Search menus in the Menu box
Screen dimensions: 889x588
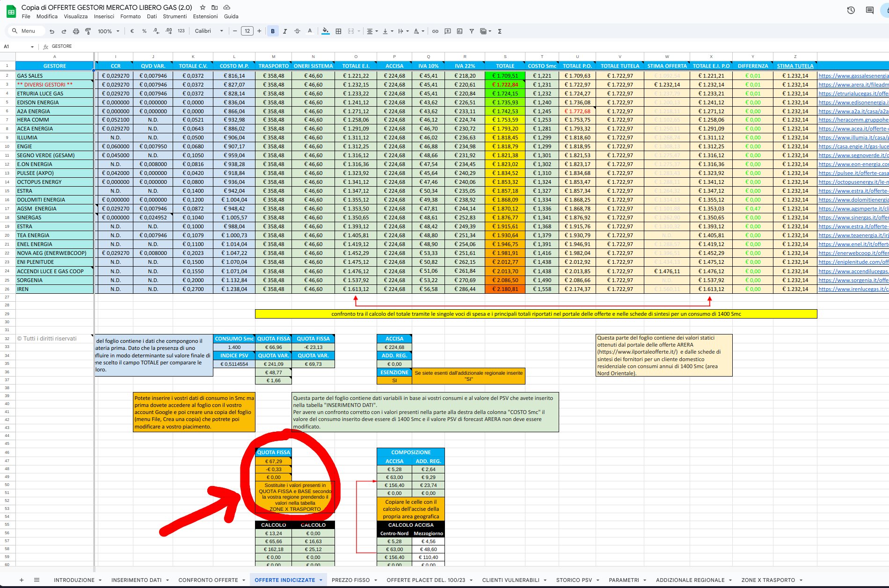point(27,31)
